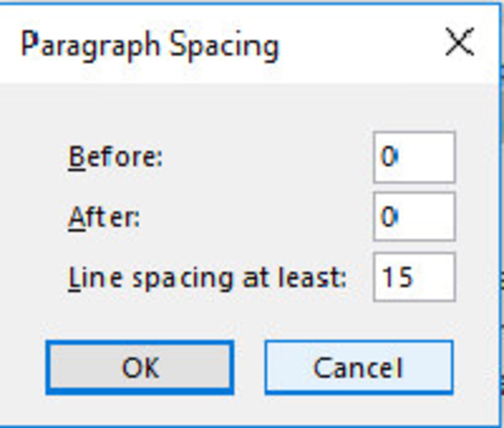
Task: Click the OK button
Action: [x=140, y=367]
